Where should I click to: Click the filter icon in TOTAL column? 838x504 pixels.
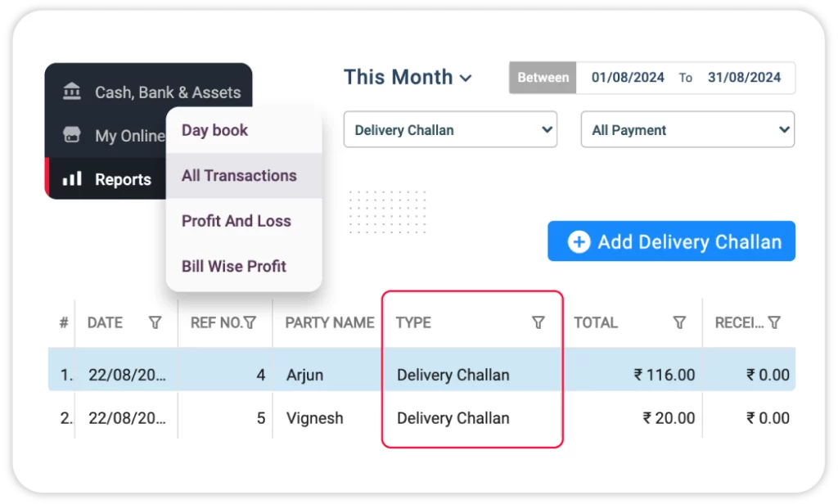tap(679, 323)
